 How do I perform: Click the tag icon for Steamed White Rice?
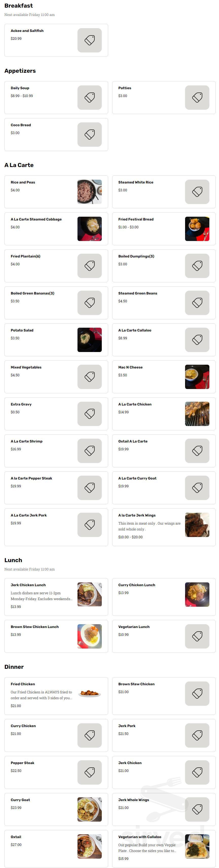coord(197,192)
